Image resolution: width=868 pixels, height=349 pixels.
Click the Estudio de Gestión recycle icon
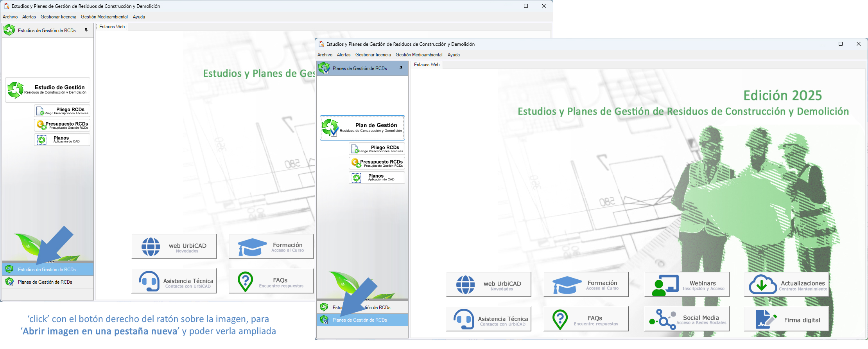[x=16, y=90]
